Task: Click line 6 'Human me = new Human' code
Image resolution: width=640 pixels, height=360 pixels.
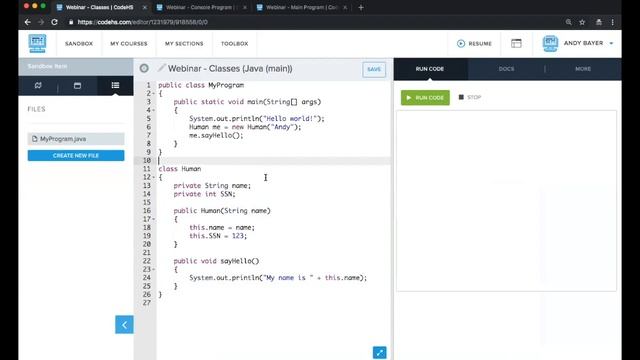Action: click(245, 127)
